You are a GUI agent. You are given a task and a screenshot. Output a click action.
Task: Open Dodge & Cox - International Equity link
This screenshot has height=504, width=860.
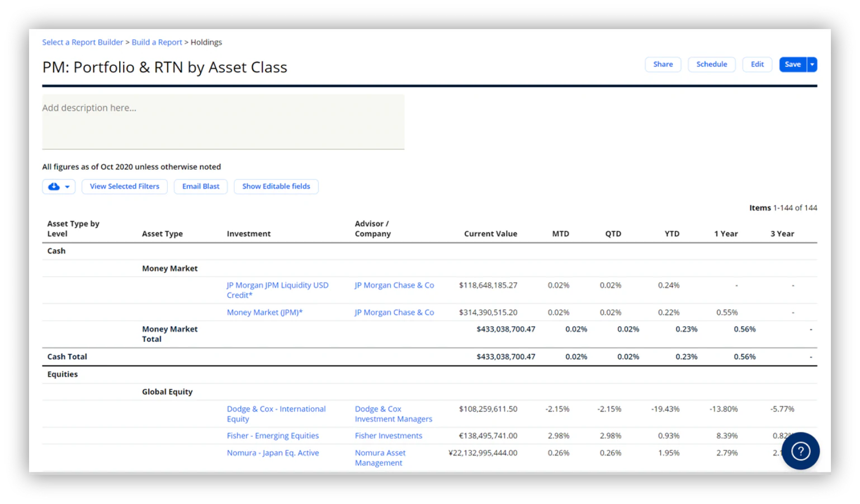point(276,414)
